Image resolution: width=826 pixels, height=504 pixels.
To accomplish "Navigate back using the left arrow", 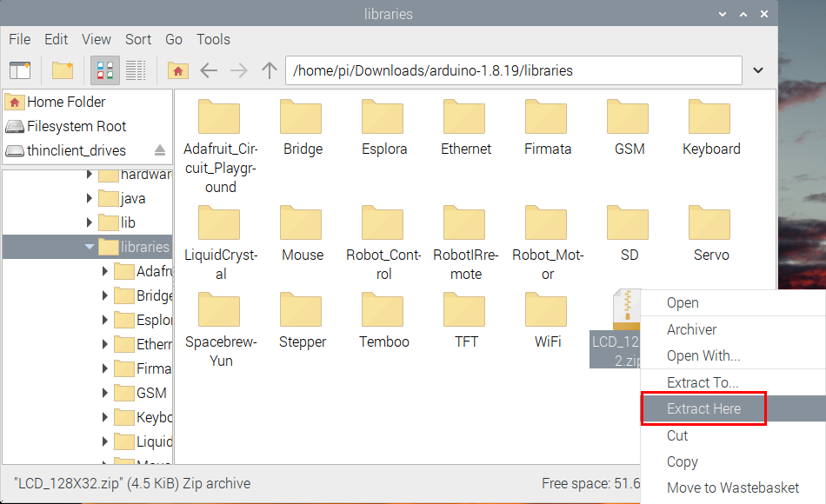I will [x=209, y=70].
